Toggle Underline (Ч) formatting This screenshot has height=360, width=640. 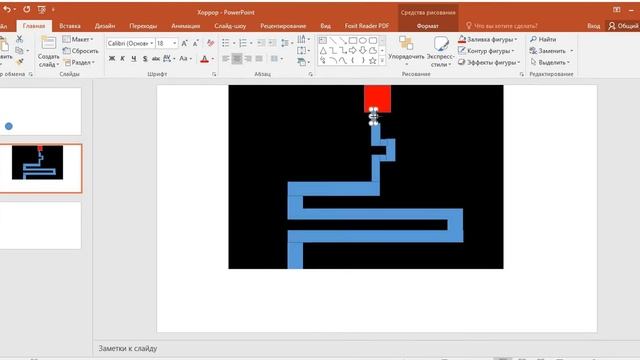133,59
